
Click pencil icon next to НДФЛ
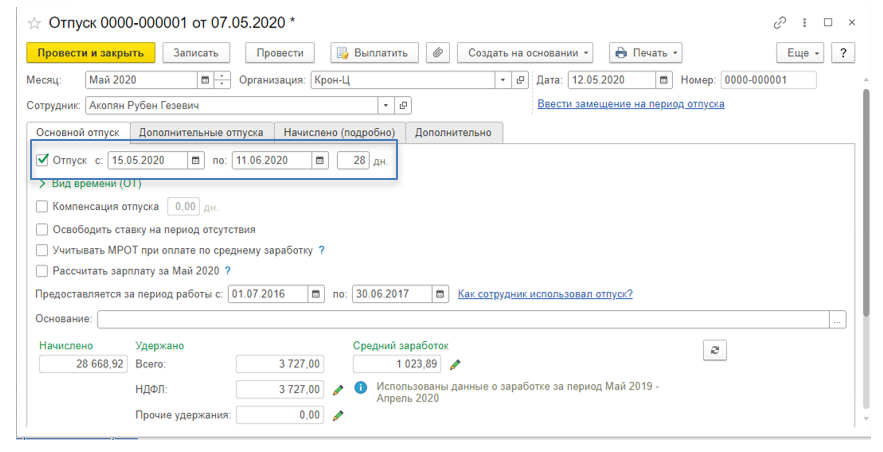point(338,389)
